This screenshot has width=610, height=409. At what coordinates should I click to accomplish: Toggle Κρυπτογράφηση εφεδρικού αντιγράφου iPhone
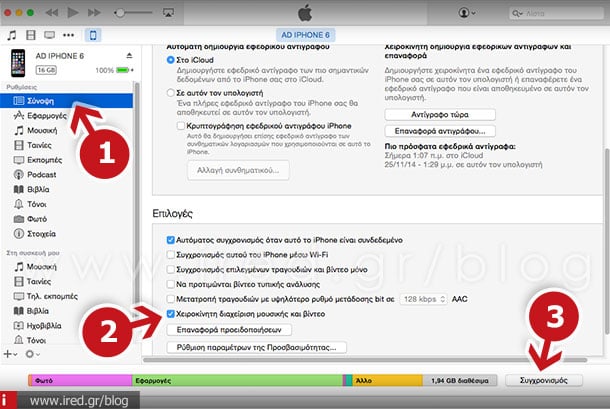coord(181,126)
